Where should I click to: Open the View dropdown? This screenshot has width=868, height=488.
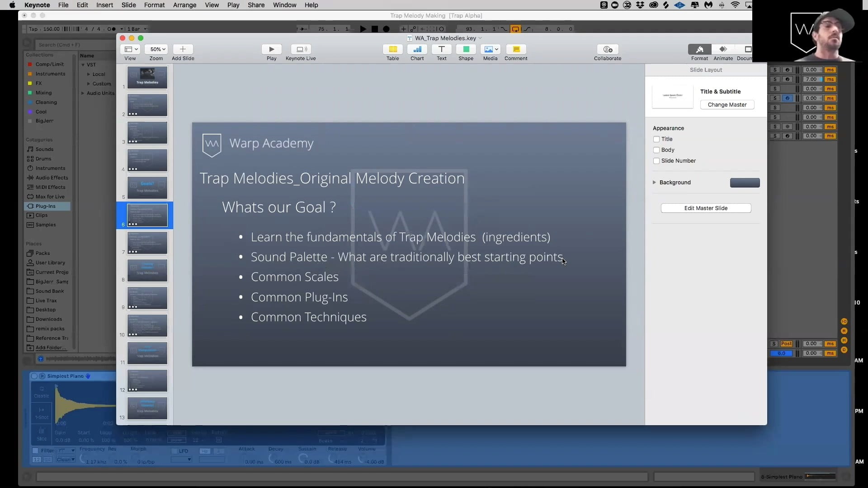pos(130,49)
